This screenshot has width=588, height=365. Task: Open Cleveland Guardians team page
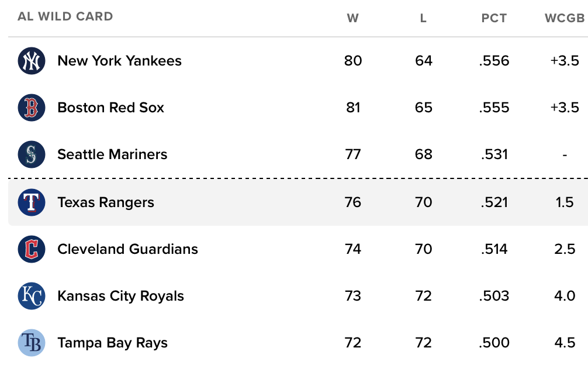pos(127,249)
